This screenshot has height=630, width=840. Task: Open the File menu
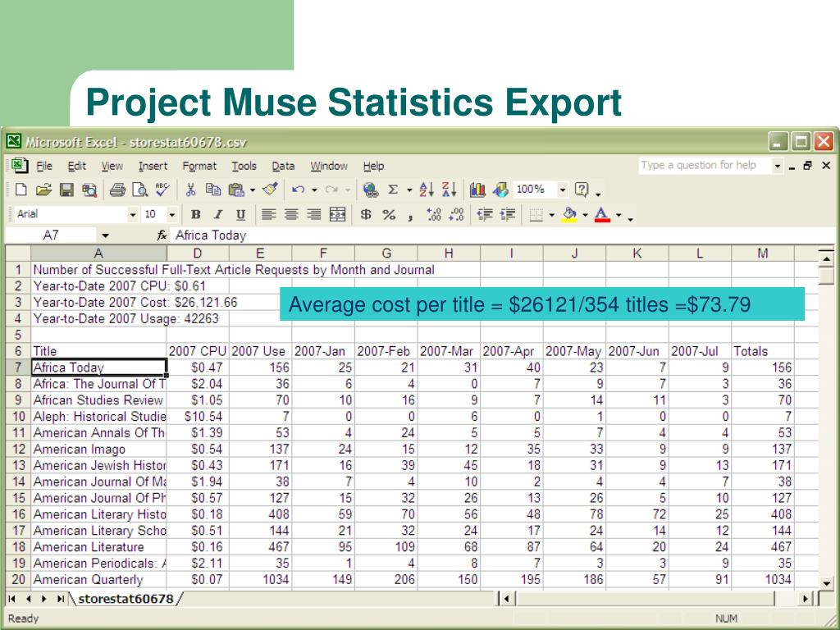pyautogui.click(x=44, y=166)
